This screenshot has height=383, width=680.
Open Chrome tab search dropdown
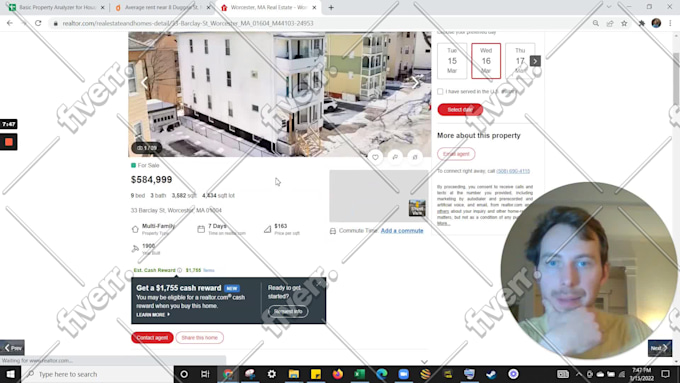pos(608,7)
